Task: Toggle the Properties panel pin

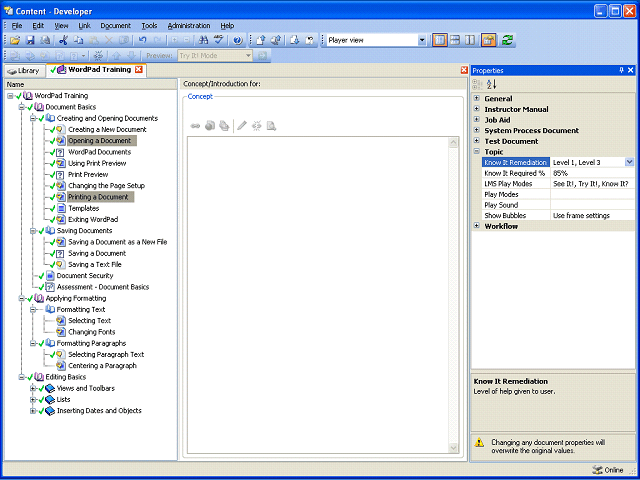Action: pyautogui.click(x=622, y=71)
